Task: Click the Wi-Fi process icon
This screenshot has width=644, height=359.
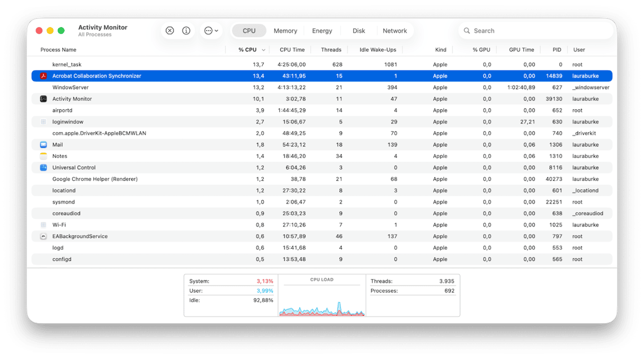Action: [43, 225]
